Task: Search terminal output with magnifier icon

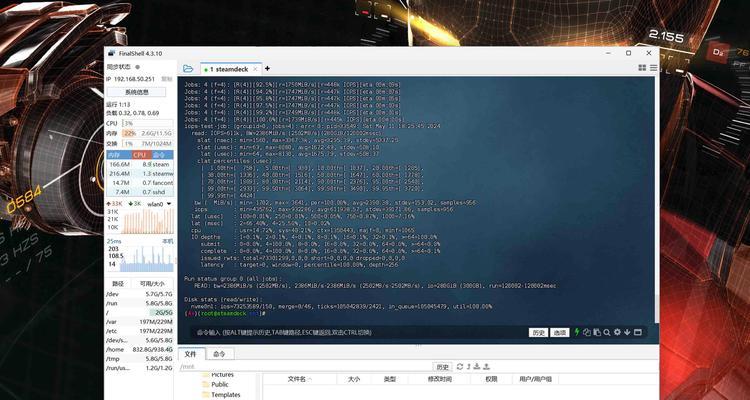Action: (607, 332)
